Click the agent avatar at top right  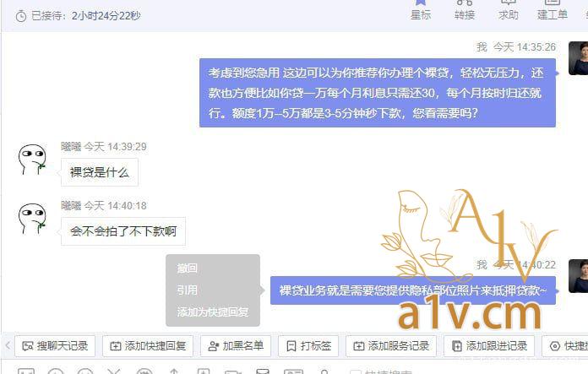578,58
